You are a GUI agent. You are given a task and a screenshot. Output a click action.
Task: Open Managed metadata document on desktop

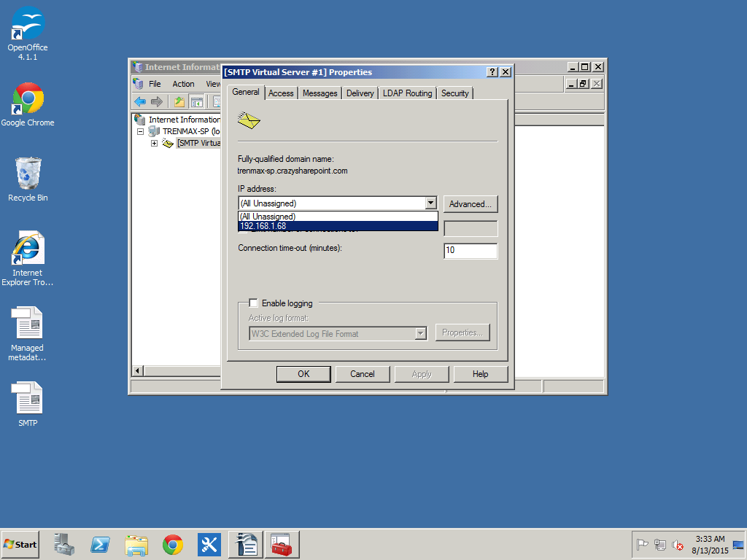(x=28, y=334)
